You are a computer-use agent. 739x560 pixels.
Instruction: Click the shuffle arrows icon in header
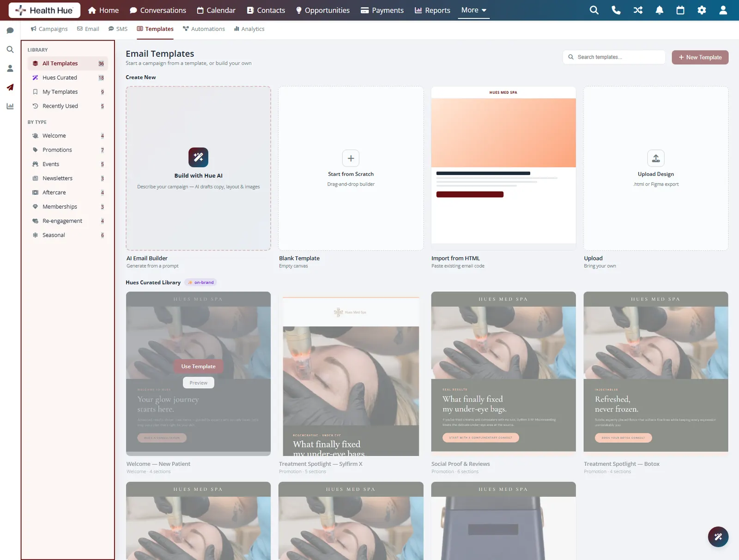[638, 10]
